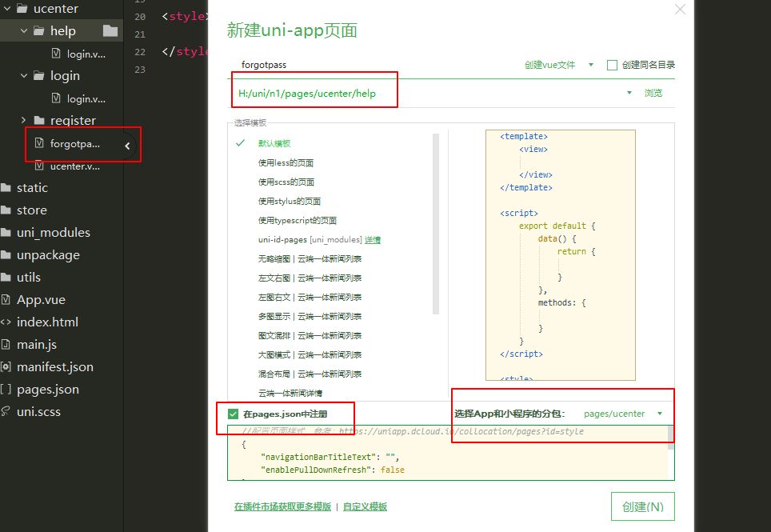Collapse the ucenter folder chevron
The image size is (771, 532).
[7, 8]
